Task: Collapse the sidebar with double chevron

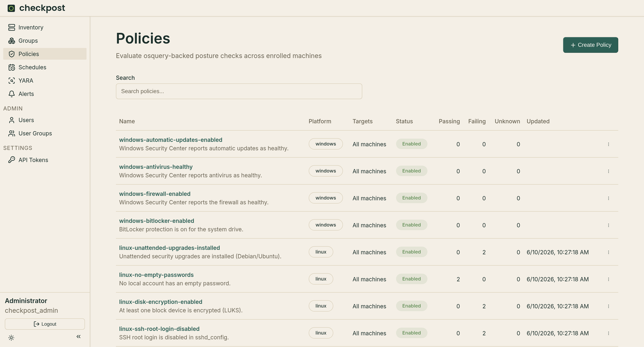Action: [78, 337]
